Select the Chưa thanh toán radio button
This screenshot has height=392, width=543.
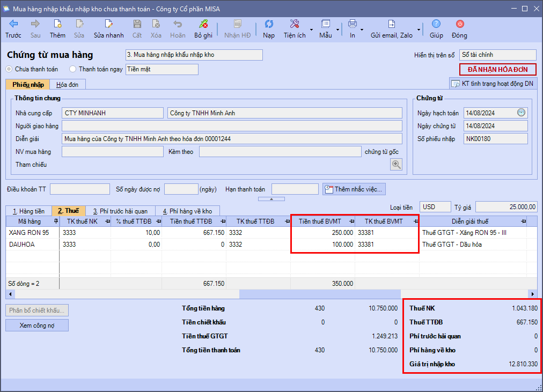(9, 69)
